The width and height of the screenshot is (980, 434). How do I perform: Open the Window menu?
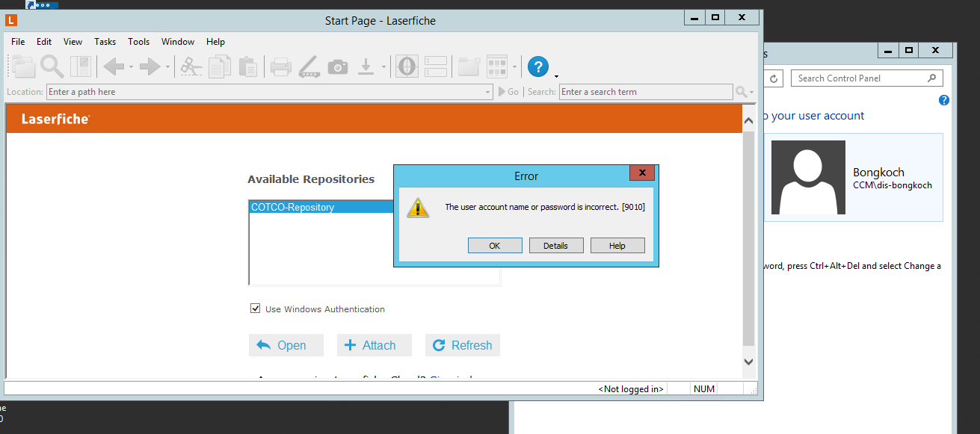point(178,42)
